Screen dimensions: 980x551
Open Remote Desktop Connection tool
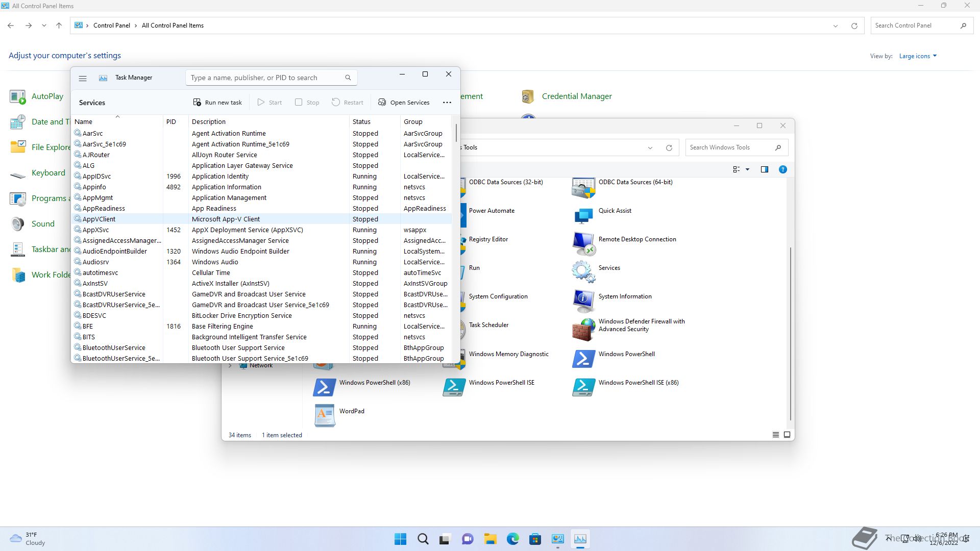(624, 245)
